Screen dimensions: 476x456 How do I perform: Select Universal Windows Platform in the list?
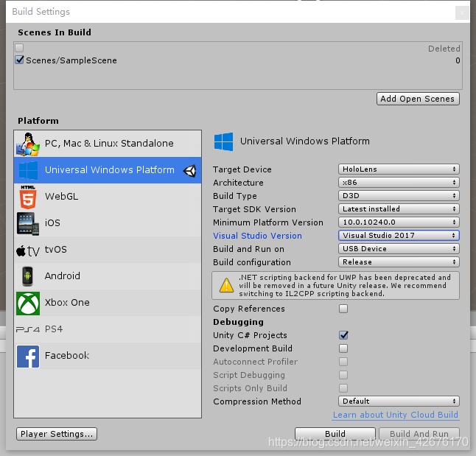click(x=108, y=170)
